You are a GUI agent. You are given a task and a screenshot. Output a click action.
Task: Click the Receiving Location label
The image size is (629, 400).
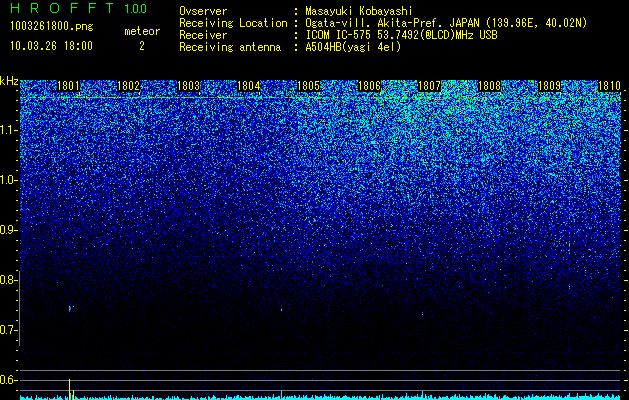pos(233,23)
